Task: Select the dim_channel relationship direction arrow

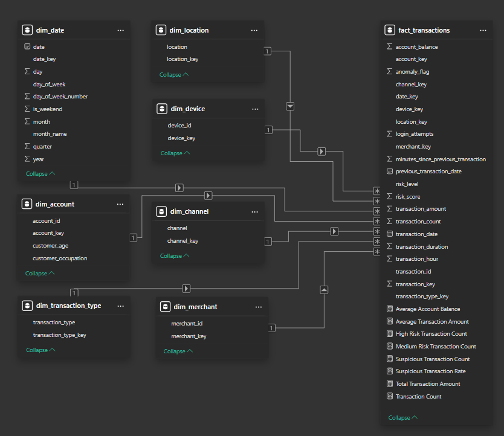Action: coord(334,231)
